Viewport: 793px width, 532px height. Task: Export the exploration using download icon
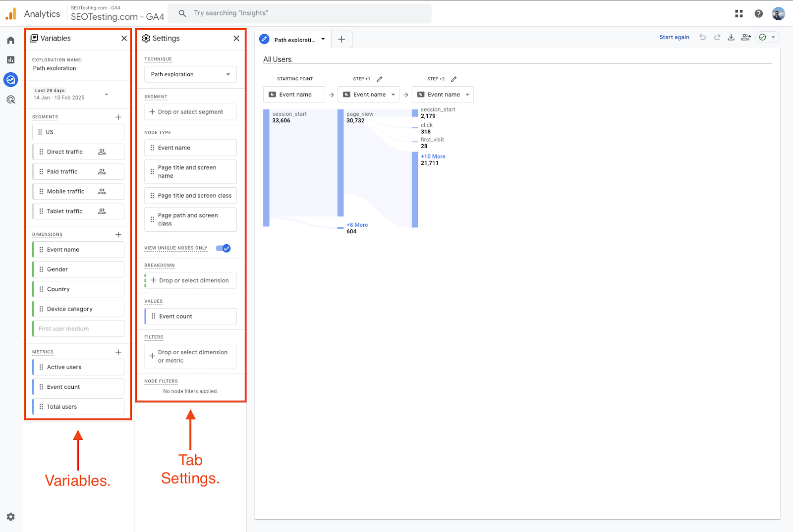click(731, 37)
